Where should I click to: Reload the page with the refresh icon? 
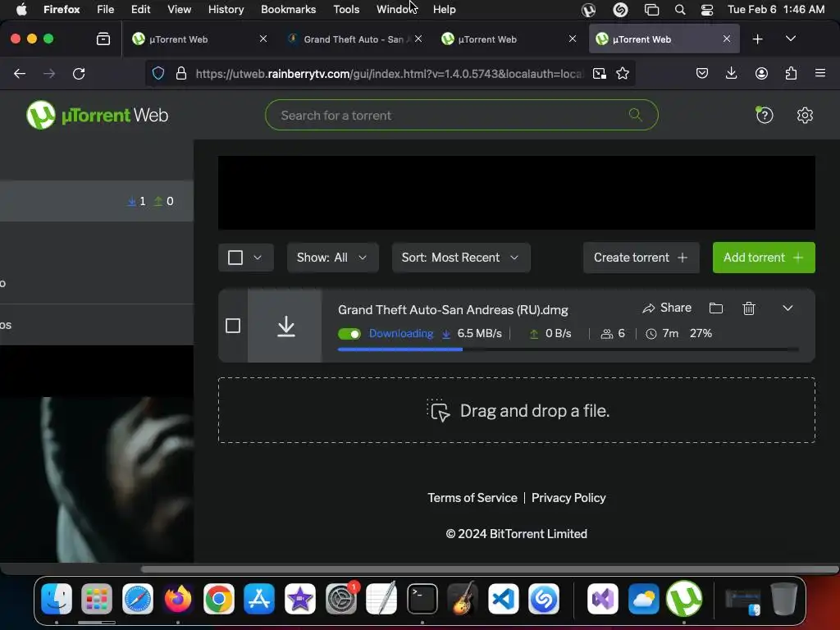79,73
